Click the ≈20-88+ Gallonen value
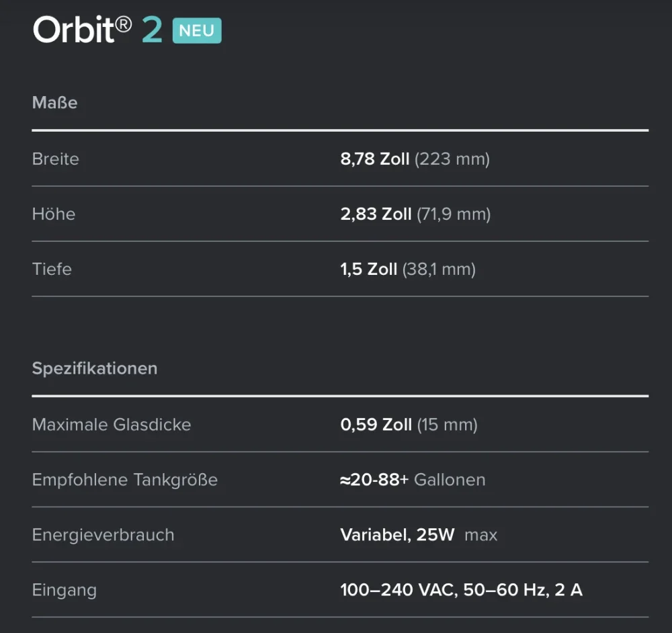672x633 pixels. (413, 480)
